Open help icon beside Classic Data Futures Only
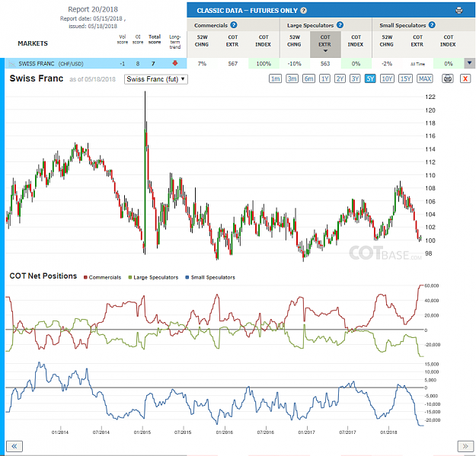Image resolution: width=476 pixels, height=456 pixels. pos(304,11)
